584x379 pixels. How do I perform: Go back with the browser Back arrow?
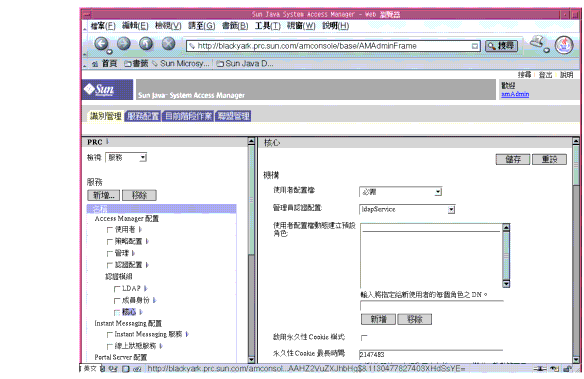click(x=101, y=44)
